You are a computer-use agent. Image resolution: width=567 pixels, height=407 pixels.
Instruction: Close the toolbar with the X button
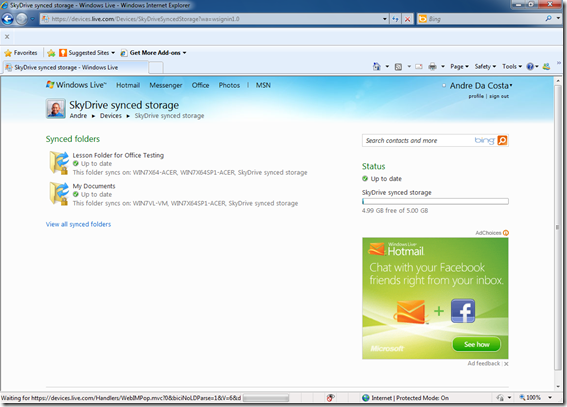click(7, 37)
